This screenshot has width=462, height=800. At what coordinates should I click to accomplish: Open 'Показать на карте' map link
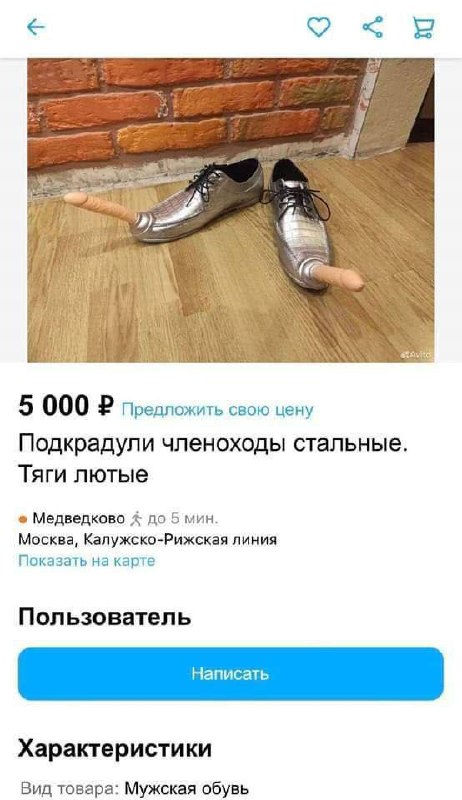pyautogui.click(x=87, y=561)
